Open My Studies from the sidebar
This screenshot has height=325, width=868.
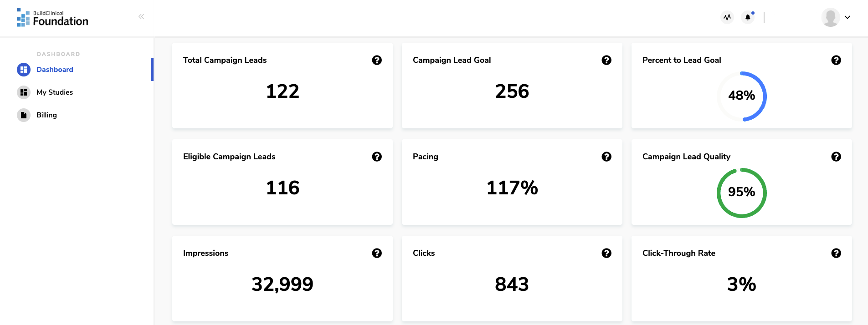click(x=54, y=92)
